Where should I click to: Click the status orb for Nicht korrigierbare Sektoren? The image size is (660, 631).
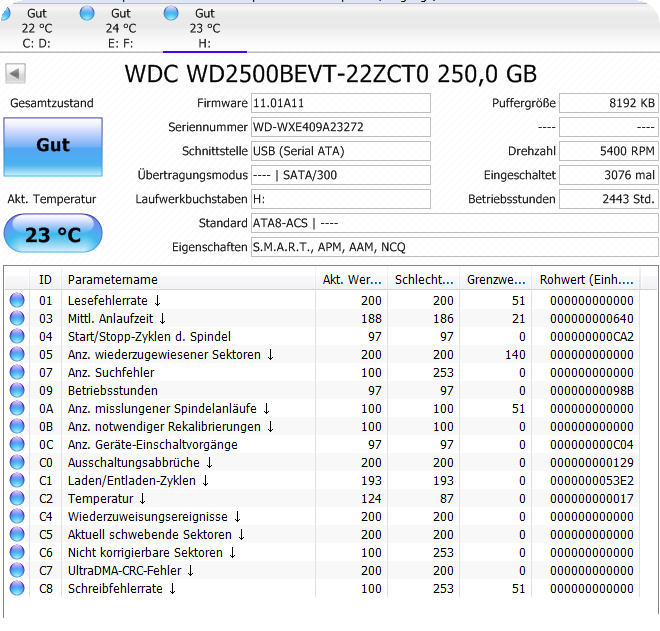17,552
